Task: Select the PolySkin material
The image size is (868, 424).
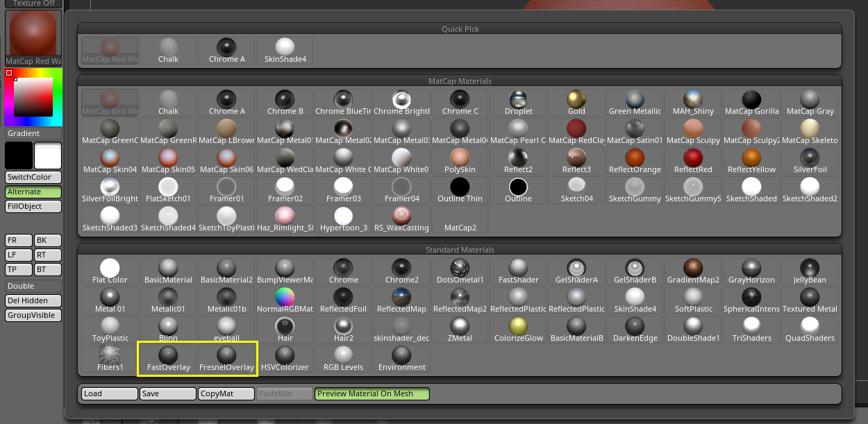Action: [x=460, y=161]
